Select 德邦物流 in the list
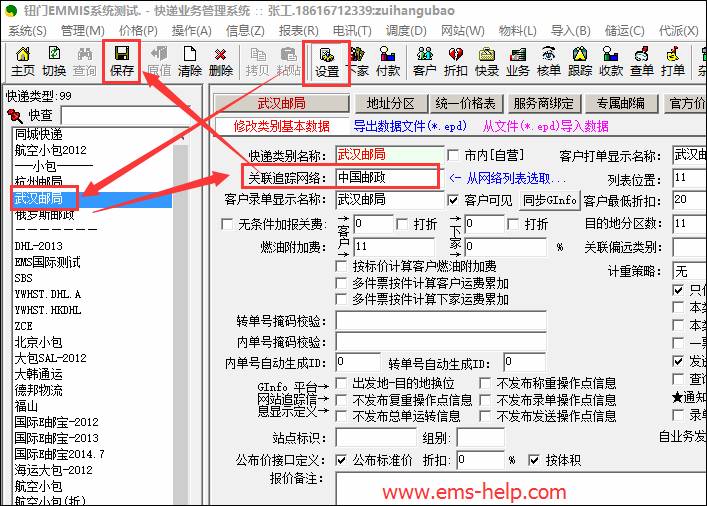This screenshot has height=506, width=707. [39, 390]
